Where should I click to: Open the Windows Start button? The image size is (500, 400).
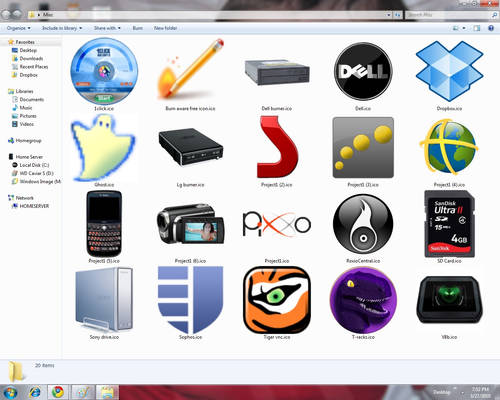pyautogui.click(x=10, y=392)
